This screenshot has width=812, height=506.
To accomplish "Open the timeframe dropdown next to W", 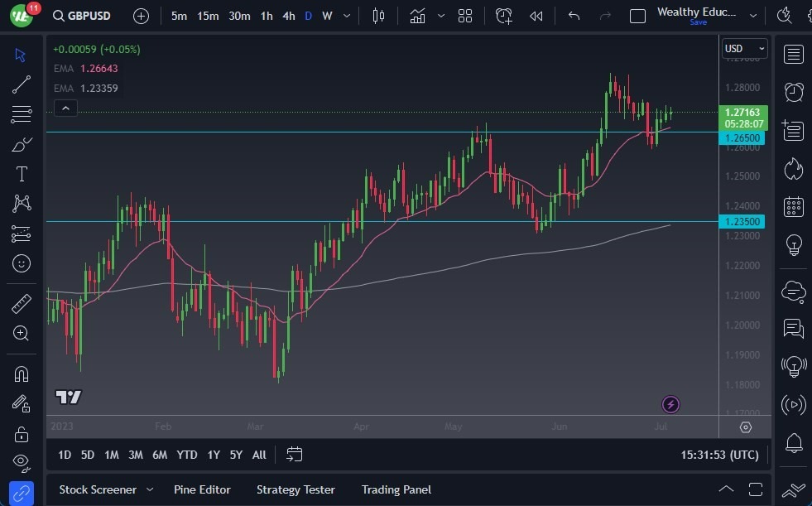I will click(x=345, y=16).
